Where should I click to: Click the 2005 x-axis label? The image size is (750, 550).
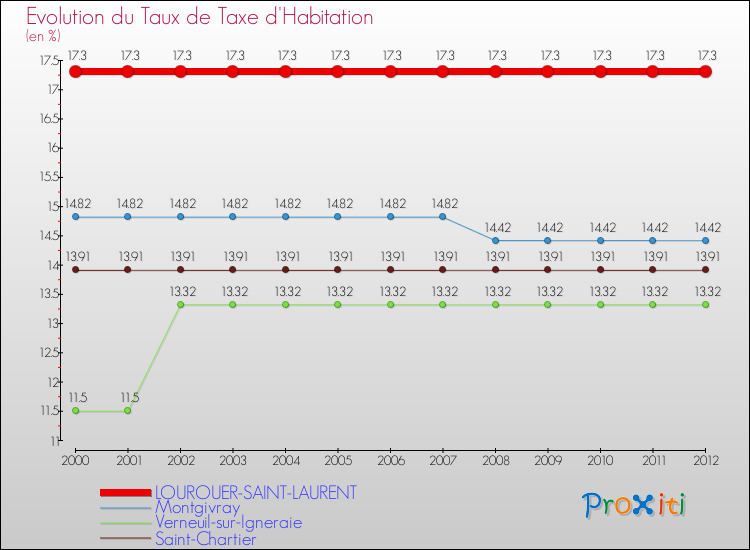pos(338,460)
